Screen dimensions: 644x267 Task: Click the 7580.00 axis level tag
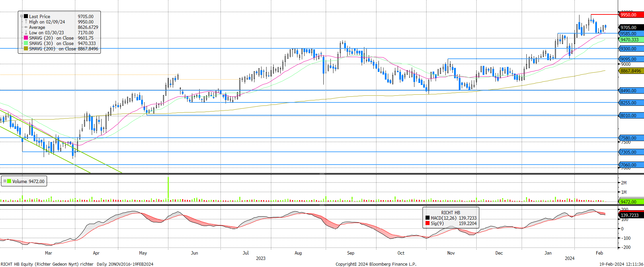(631, 138)
